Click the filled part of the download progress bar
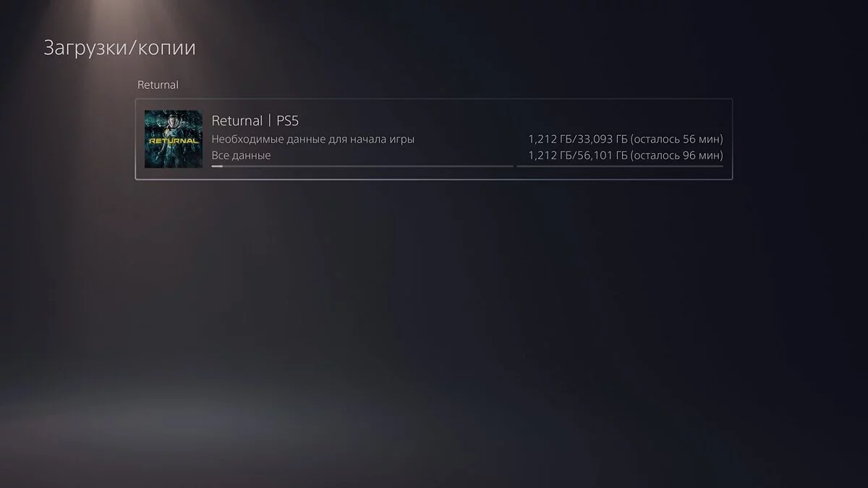This screenshot has width=868, height=488. tap(217, 166)
